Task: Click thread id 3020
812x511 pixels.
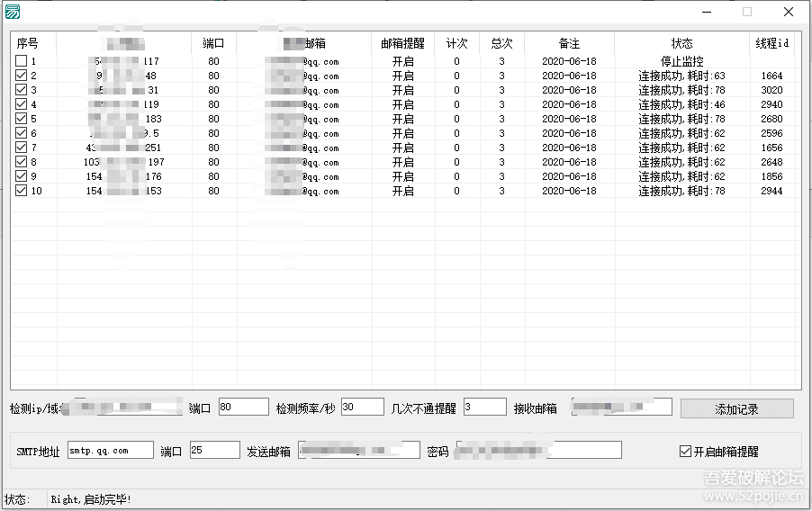Action: pyautogui.click(x=771, y=90)
